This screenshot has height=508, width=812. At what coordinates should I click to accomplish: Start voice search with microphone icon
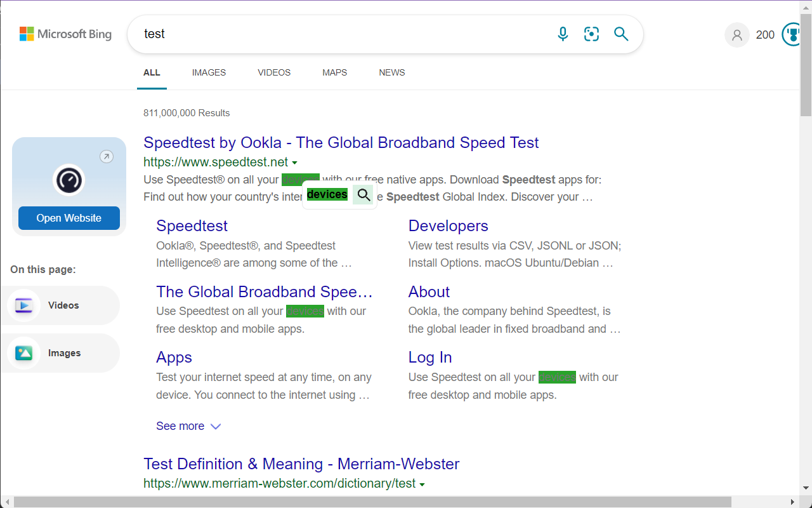563,34
